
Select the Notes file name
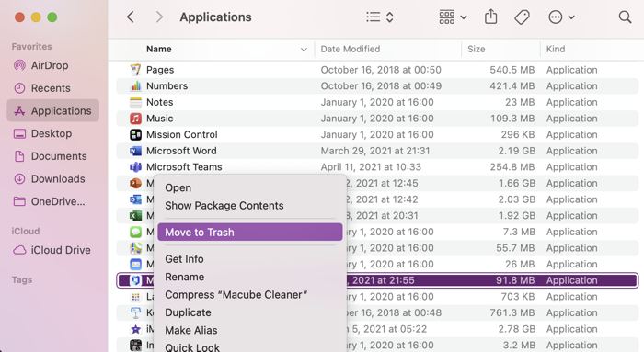pyautogui.click(x=160, y=102)
